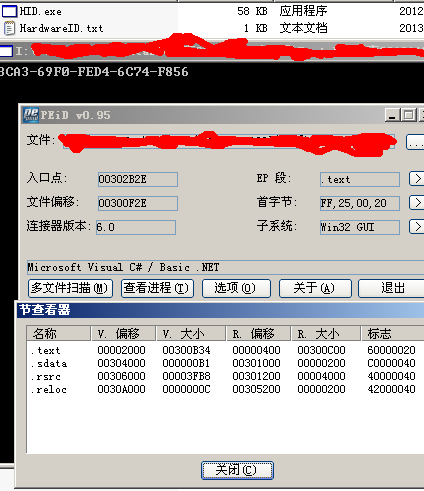Click the PEiD application icon in title bar
The height and width of the screenshot is (491, 424).
click(31, 115)
